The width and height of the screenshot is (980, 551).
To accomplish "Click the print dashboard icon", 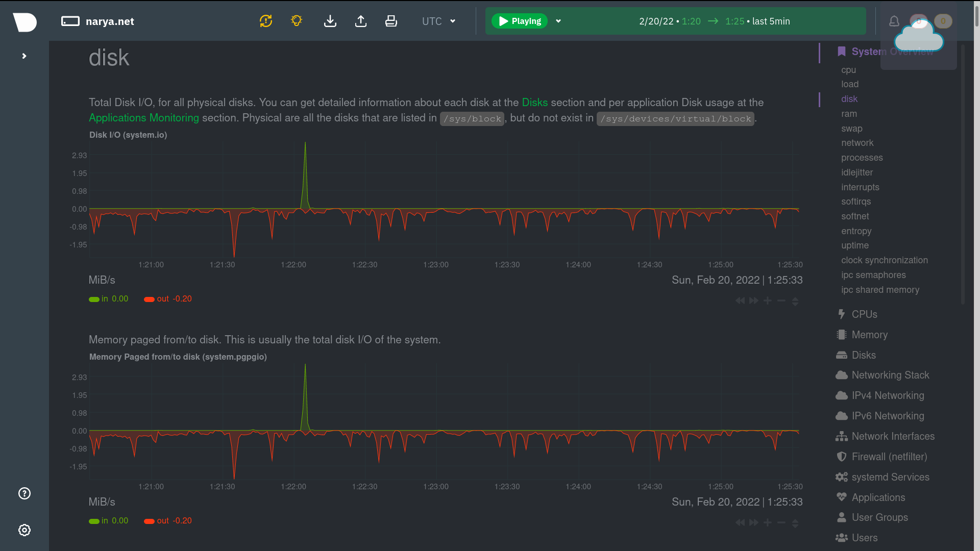I will pyautogui.click(x=391, y=21).
